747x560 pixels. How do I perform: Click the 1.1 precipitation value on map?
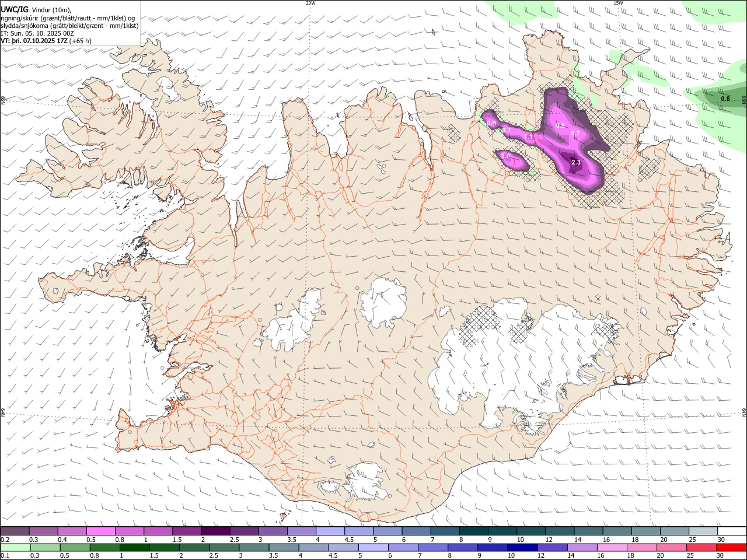[x=529, y=137]
